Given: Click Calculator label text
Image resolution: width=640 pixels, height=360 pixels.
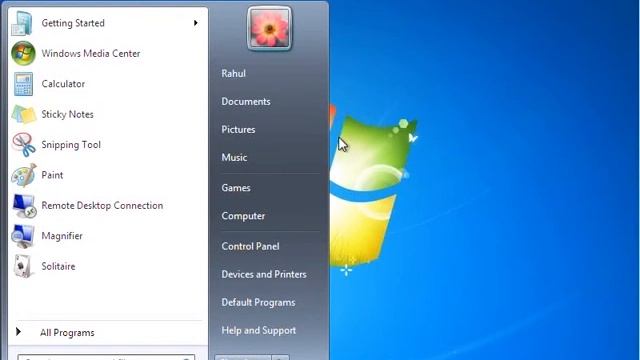Looking at the screenshot, I should tap(63, 84).
